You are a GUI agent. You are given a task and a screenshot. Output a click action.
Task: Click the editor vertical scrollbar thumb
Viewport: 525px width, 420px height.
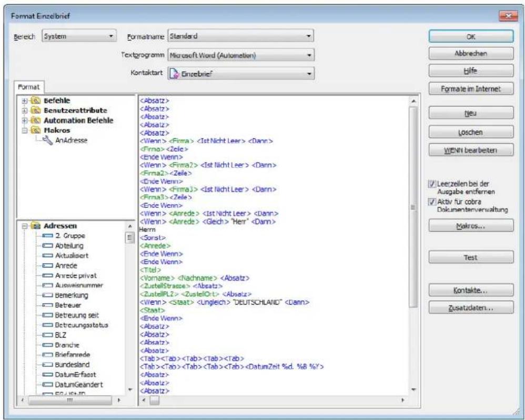(x=413, y=207)
